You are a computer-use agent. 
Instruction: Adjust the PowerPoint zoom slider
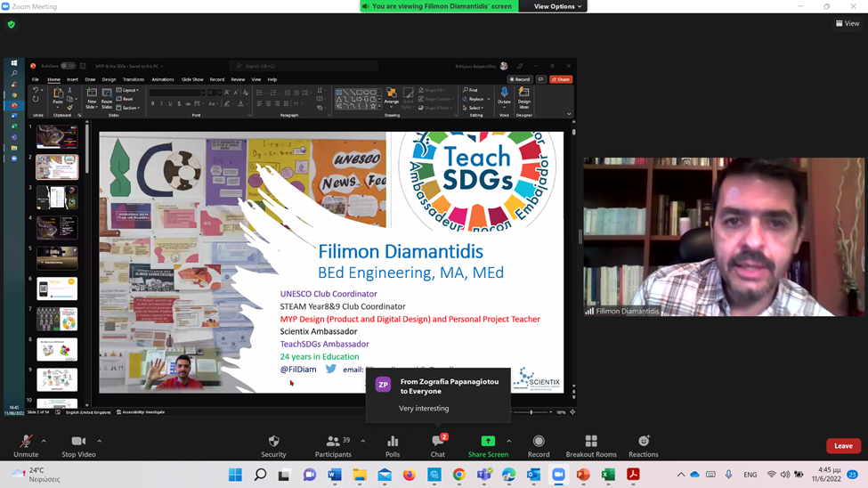(531, 412)
